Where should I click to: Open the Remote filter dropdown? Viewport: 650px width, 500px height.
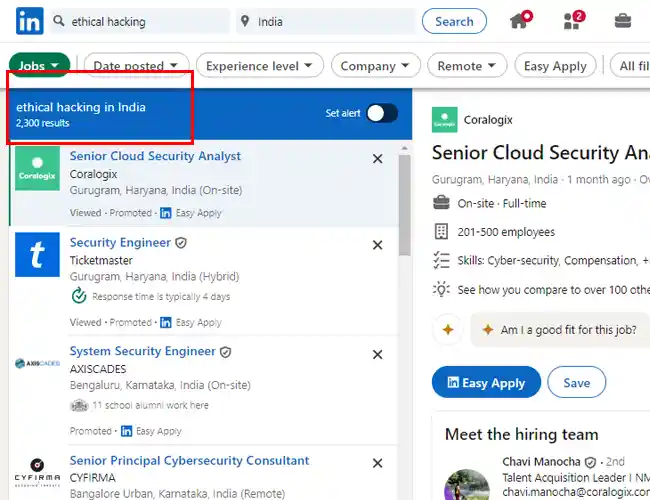[x=467, y=66]
